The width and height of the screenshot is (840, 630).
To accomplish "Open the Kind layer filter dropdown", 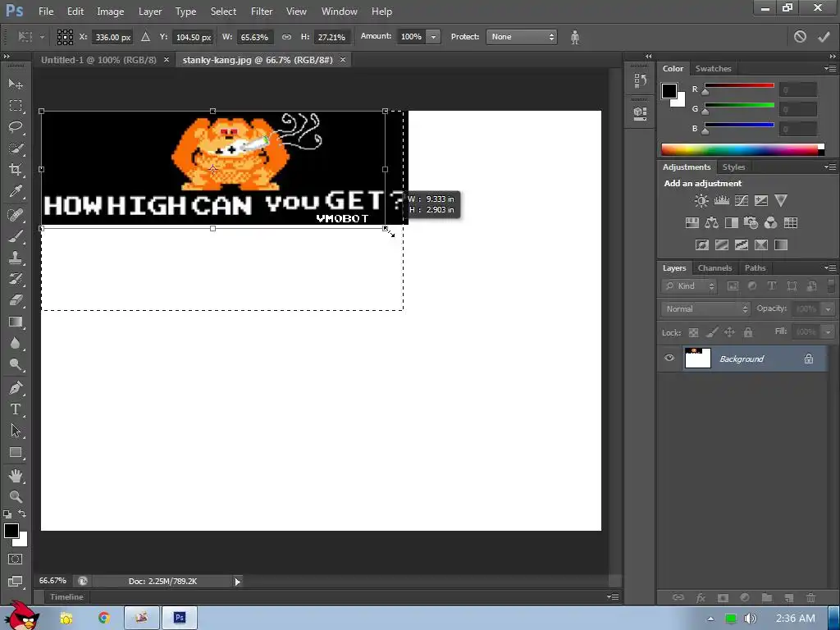I will click(689, 286).
